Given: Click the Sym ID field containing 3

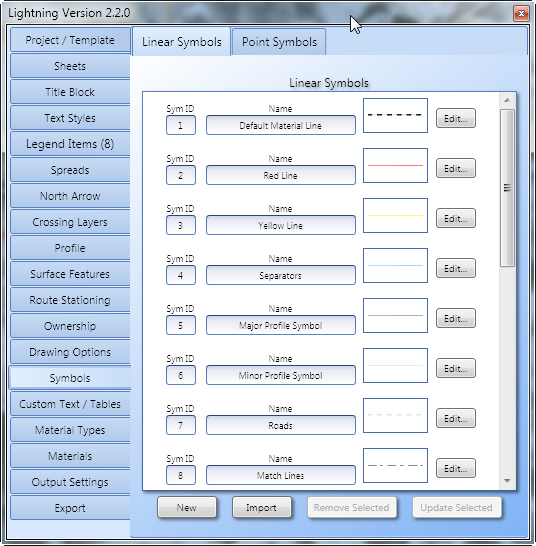Looking at the screenshot, I should click(181, 225).
